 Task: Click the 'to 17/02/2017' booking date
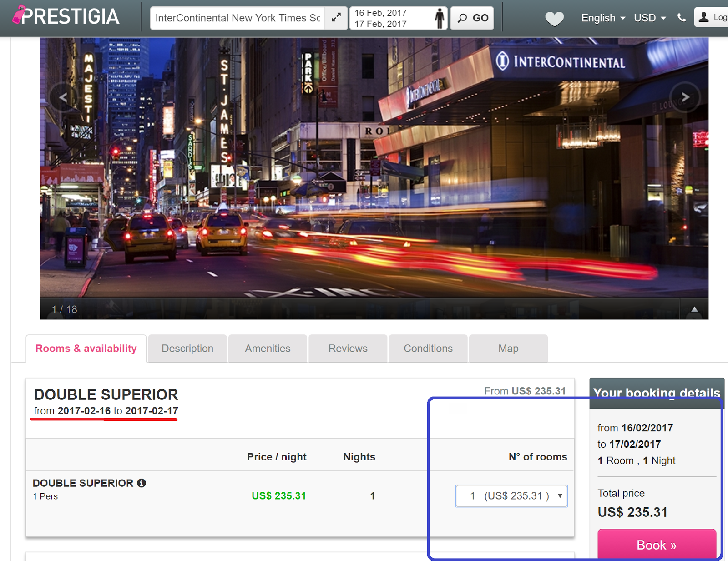(629, 444)
